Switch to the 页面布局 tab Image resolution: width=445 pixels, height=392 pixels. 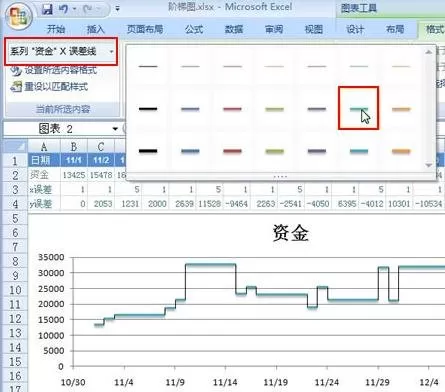click(x=145, y=29)
